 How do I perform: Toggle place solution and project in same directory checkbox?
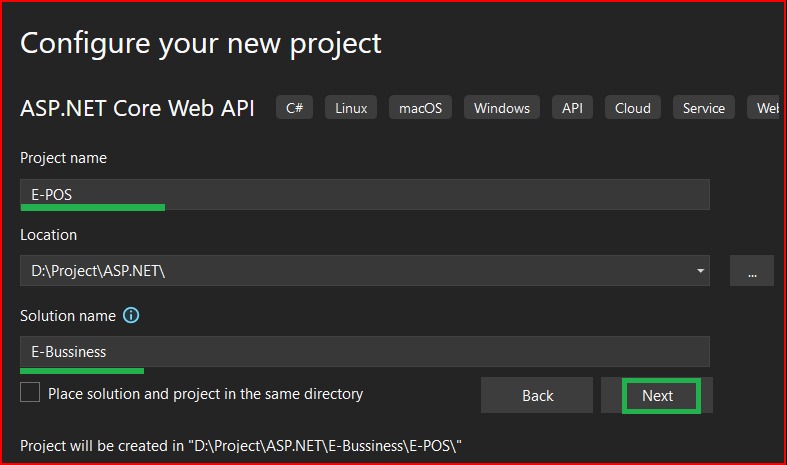pyautogui.click(x=30, y=393)
